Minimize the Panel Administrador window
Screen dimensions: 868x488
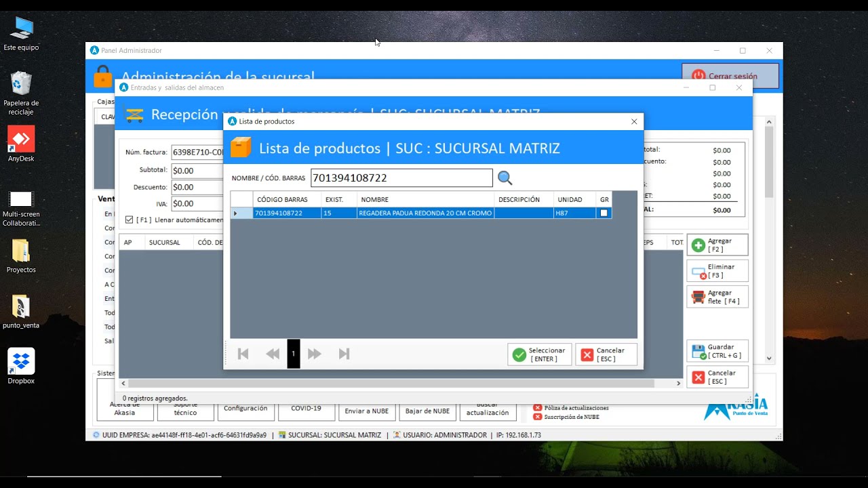[716, 51]
